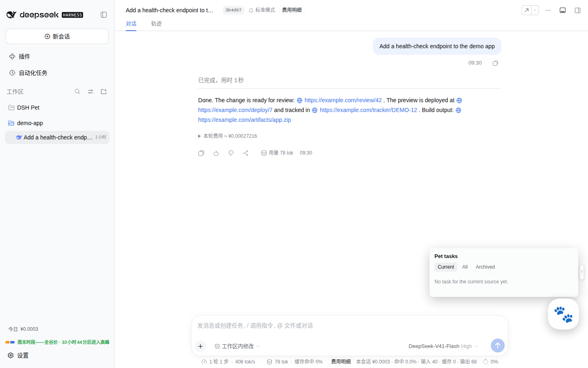The image size is (588, 368).
Task: Share the reply via share icon
Action: pos(245,153)
